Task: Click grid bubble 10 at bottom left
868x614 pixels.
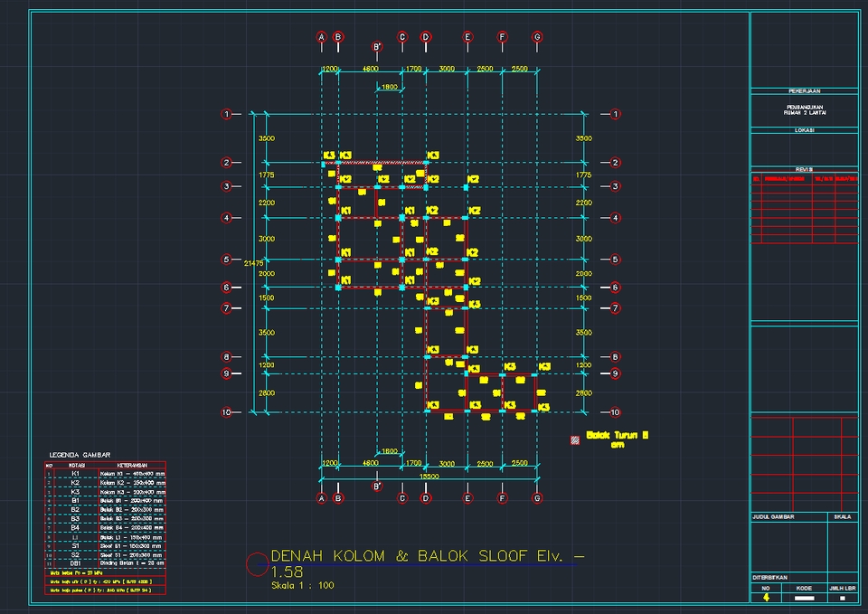Action: point(225,411)
